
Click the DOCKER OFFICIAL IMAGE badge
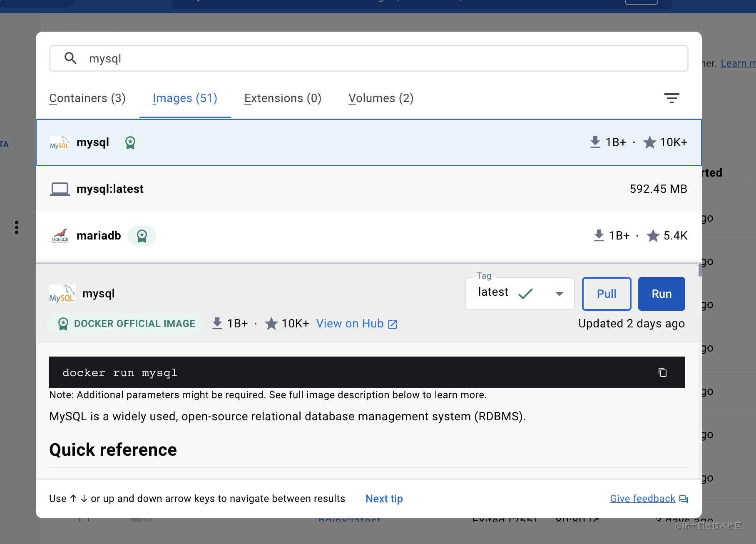click(x=126, y=324)
